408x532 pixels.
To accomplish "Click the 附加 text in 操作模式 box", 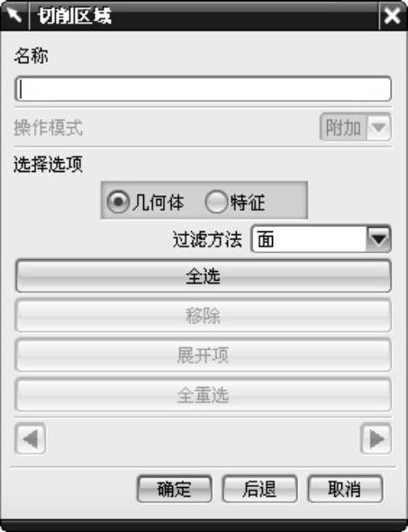I will click(x=343, y=128).
